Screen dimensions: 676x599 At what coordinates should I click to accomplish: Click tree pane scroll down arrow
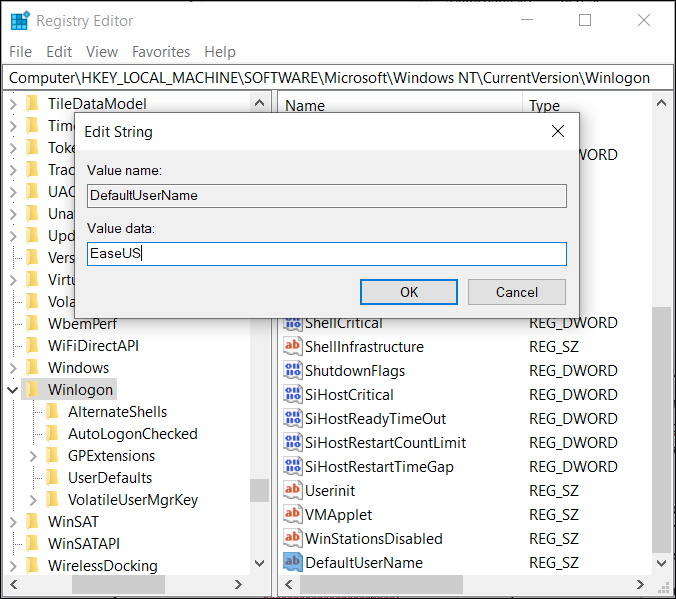tap(260, 563)
